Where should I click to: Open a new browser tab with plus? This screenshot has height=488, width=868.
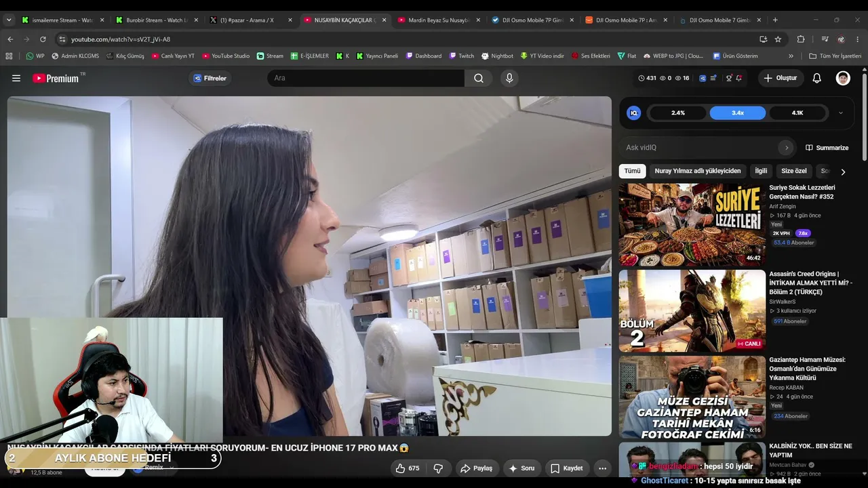pyautogui.click(x=775, y=20)
